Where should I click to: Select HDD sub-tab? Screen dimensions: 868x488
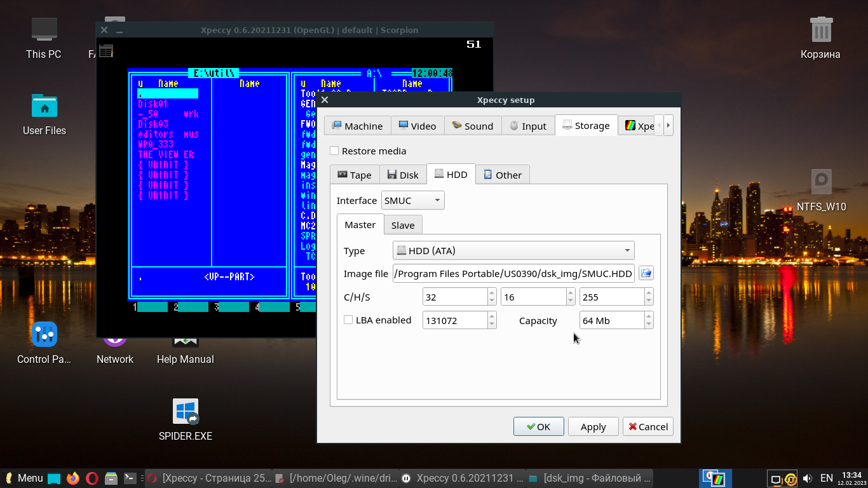point(451,174)
